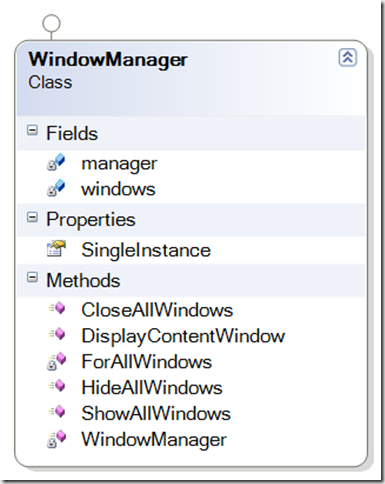Collapse the Fields section
The image size is (385, 484).
coord(32,130)
